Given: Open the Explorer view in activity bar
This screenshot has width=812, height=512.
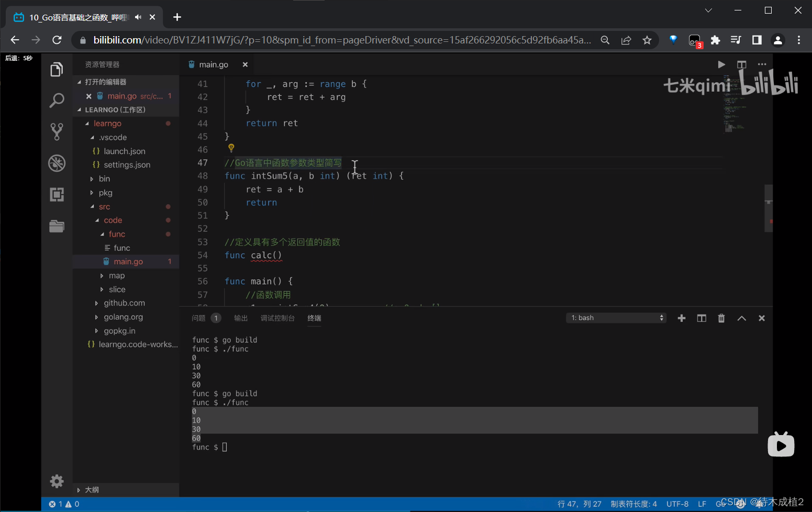Looking at the screenshot, I should coord(57,70).
